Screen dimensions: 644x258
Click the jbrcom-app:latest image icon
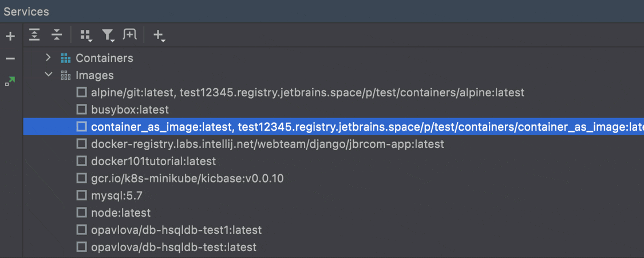82,144
